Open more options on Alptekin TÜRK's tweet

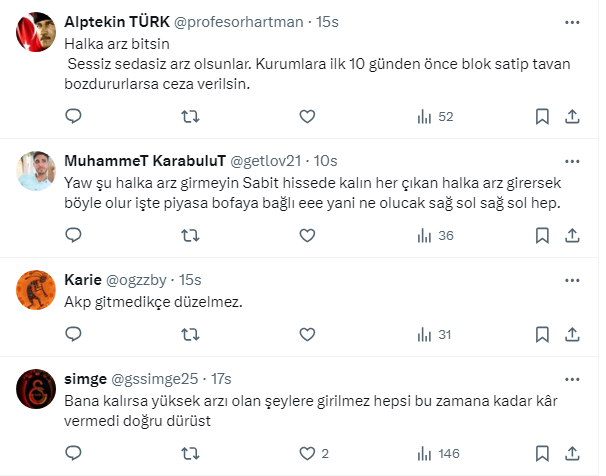click(x=571, y=21)
